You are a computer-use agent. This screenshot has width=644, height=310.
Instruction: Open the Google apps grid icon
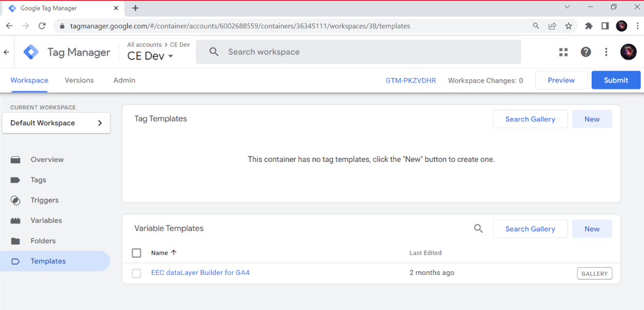pyautogui.click(x=564, y=52)
